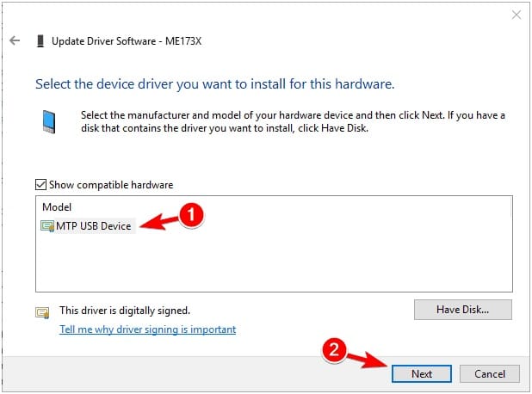
Task: Select MTP USB Device in the model list
Action: (x=88, y=226)
